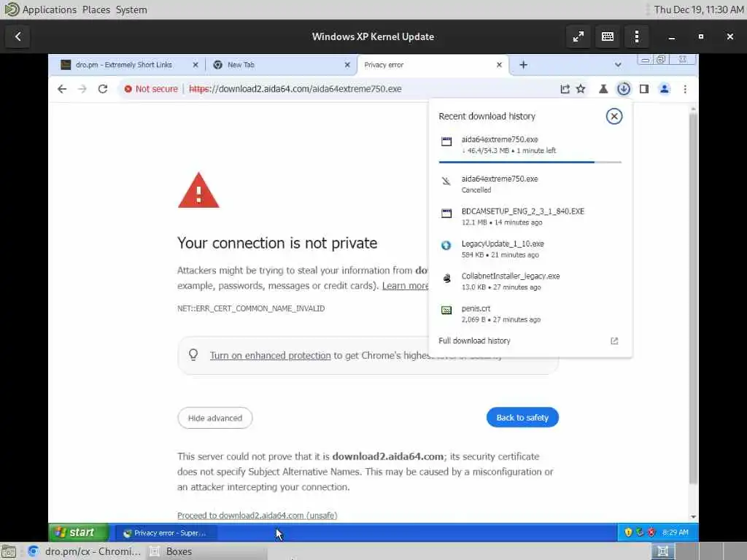
Task: Click the Learn more link
Action: (406, 286)
